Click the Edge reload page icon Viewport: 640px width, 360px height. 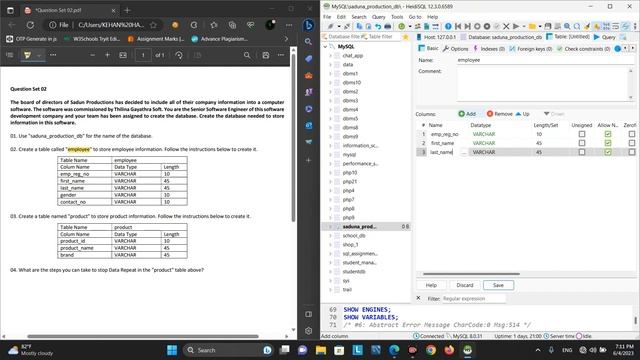click(x=30, y=25)
